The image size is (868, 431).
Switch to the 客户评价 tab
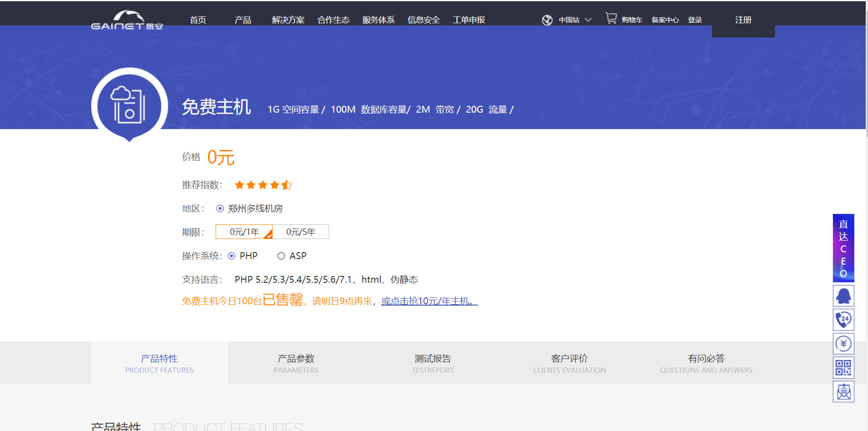coord(569,363)
